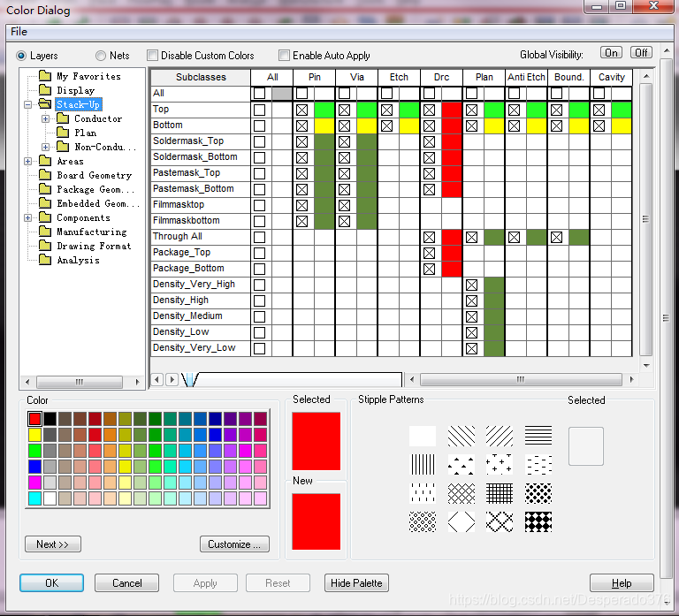This screenshot has width=679, height=616.
Task: Select the Layers radio button
Action: [21, 56]
